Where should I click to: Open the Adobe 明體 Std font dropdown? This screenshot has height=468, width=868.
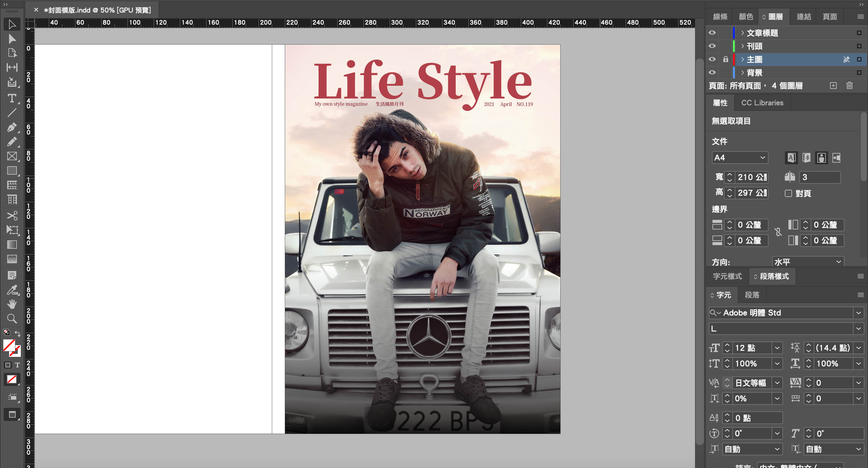coord(859,313)
